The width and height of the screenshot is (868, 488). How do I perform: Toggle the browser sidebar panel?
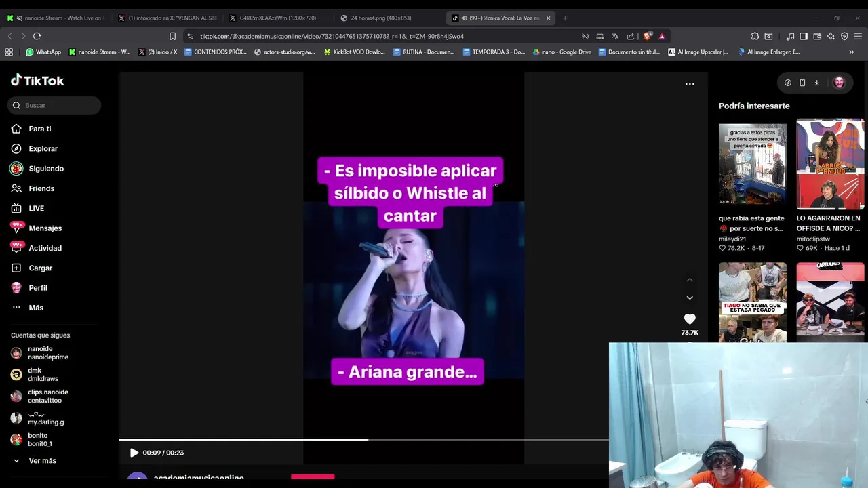tap(804, 36)
